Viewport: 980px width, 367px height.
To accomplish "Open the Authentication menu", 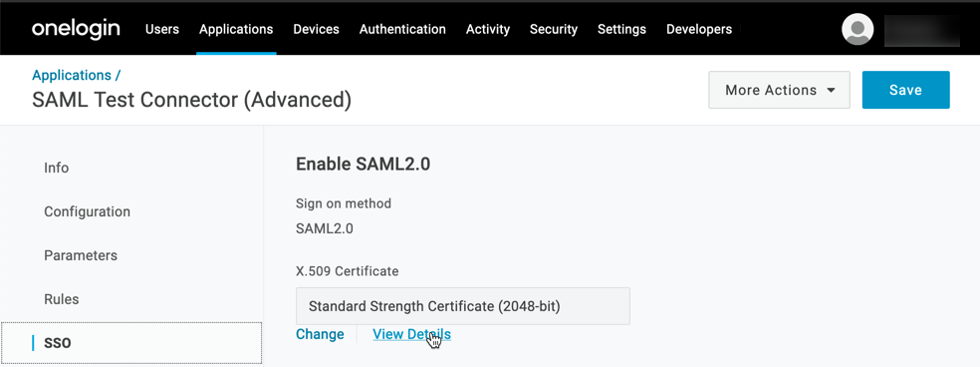I will tap(402, 29).
